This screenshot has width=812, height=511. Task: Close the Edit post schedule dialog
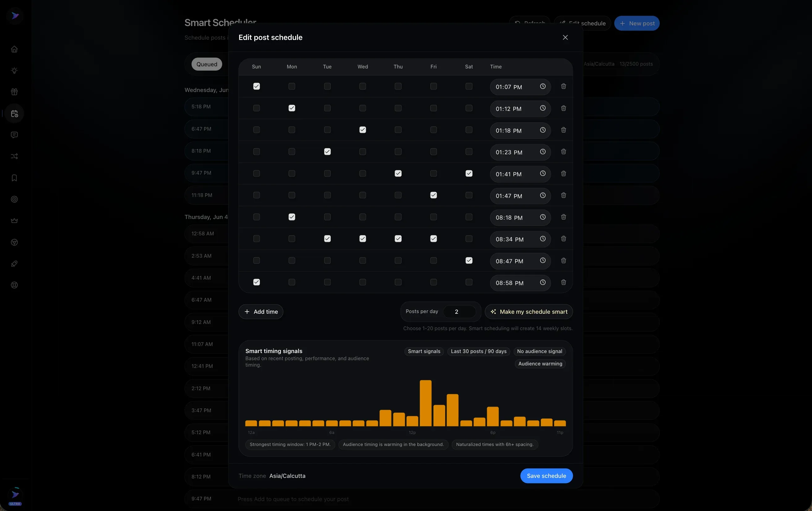click(x=565, y=37)
